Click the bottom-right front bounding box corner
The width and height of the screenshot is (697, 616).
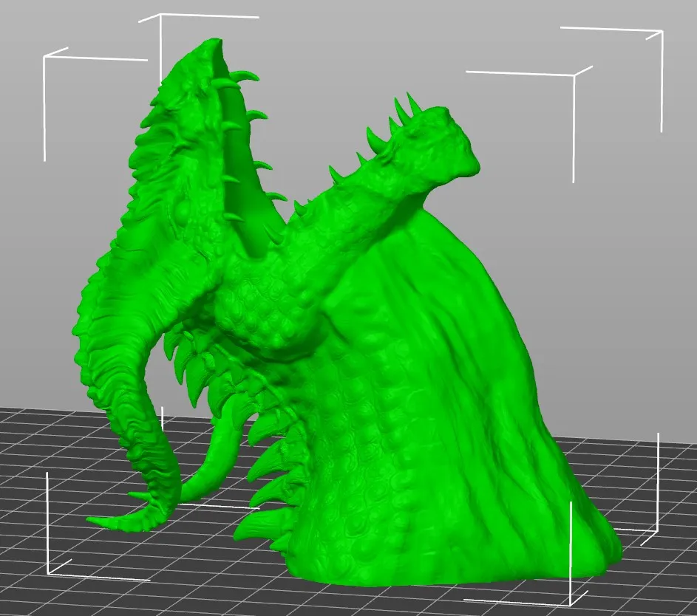571,599
